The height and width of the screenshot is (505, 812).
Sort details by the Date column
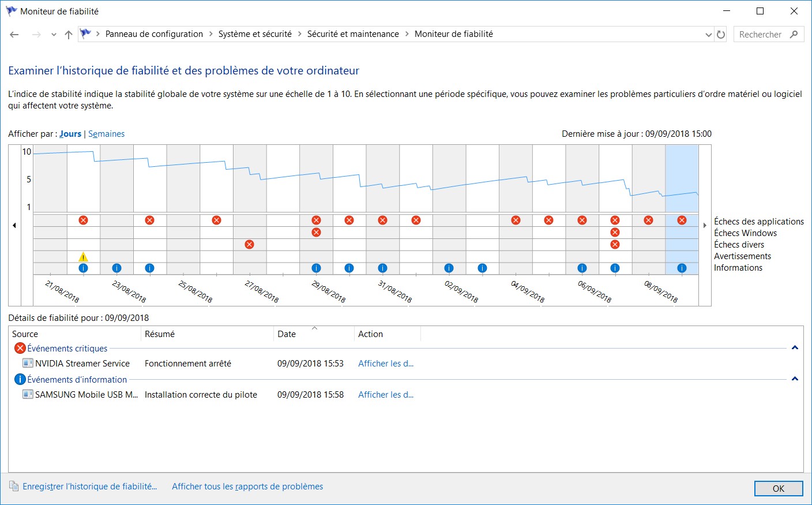314,334
